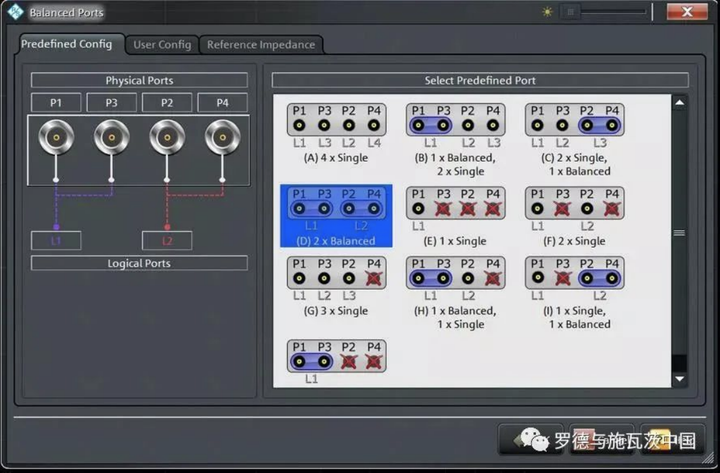Go to the Predefined Config tab
720x473 pixels.
click(67, 44)
